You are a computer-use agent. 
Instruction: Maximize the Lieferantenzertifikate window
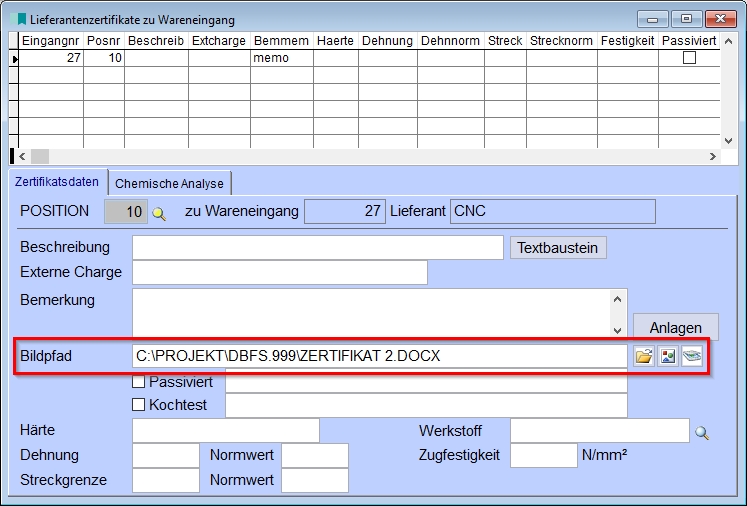pos(686,19)
